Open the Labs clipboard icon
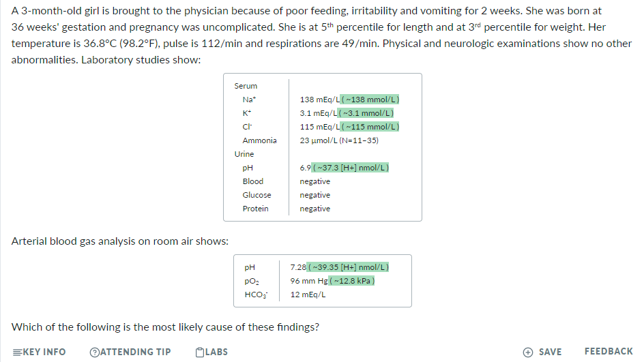 click(199, 352)
